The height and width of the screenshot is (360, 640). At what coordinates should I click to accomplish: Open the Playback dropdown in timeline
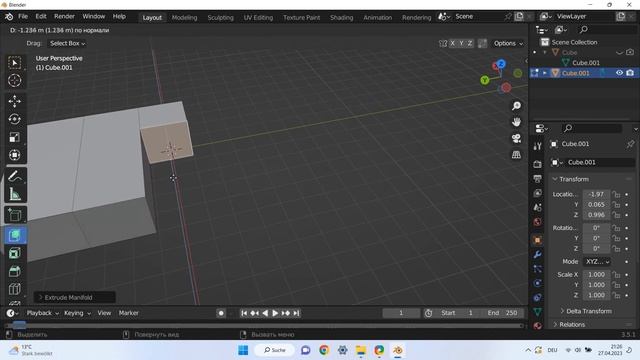[x=43, y=313]
